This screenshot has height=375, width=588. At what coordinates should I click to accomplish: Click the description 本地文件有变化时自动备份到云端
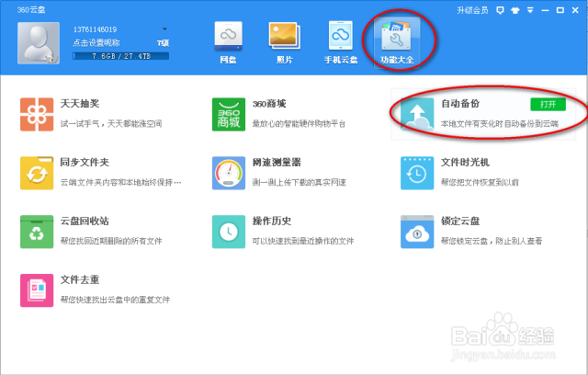pos(500,123)
